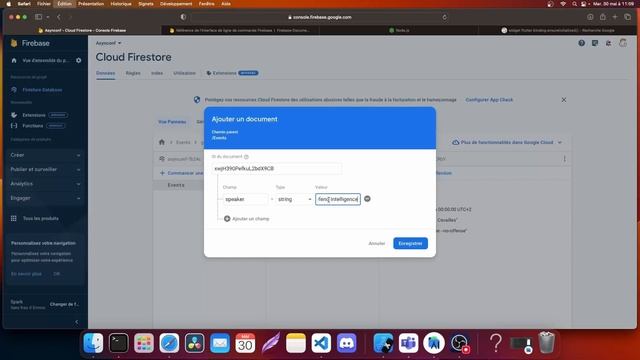Image resolution: width=640 pixels, height=360 pixels.
Task: Open the Type dropdown set to string
Action: 294,199
